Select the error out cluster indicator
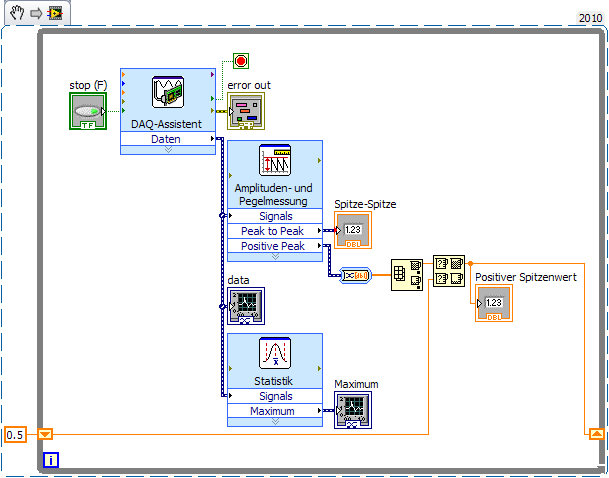The width and height of the screenshot is (609, 478). [246, 111]
